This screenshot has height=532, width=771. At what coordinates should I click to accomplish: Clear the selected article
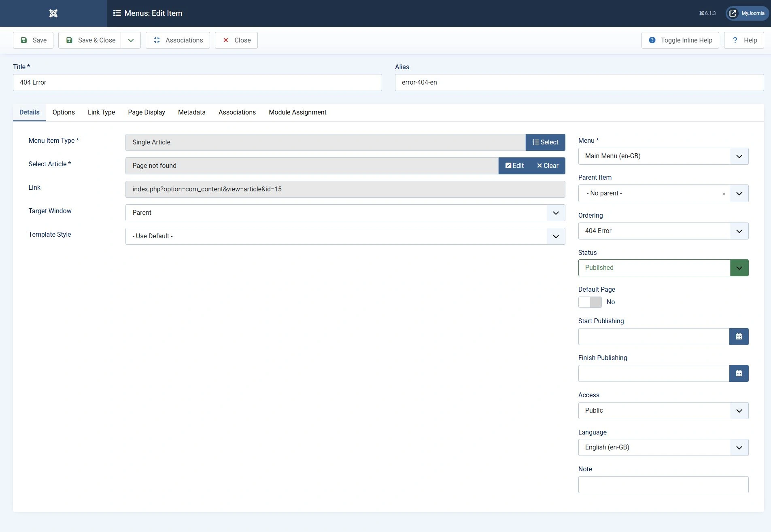pyautogui.click(x=548, y=166)
